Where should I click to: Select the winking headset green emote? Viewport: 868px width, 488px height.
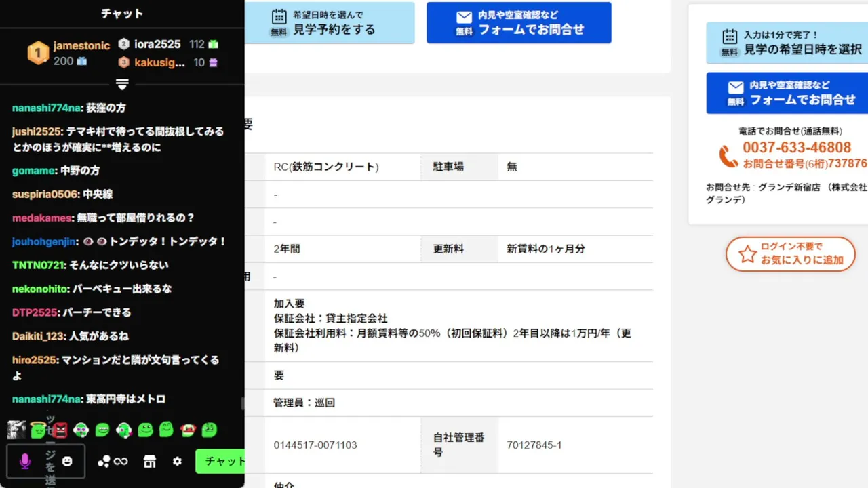pos(123,430)
